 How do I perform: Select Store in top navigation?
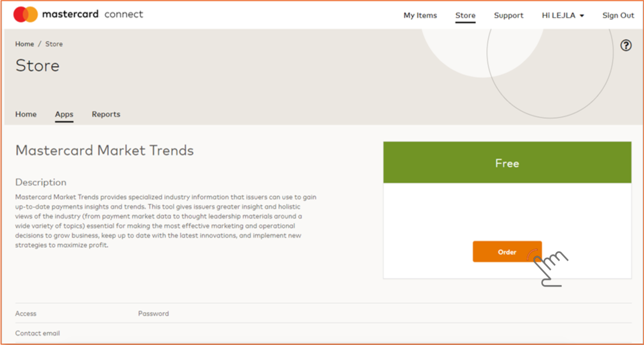[465, 15]
